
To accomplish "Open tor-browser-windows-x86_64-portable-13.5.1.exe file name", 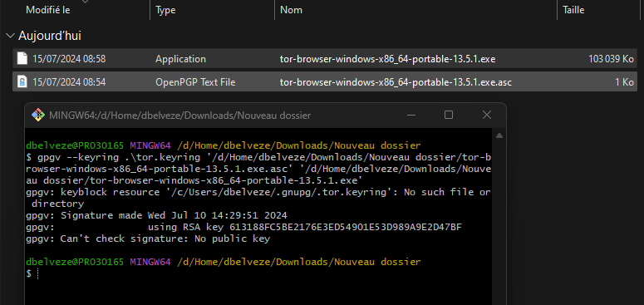I will tap(387, 59).
